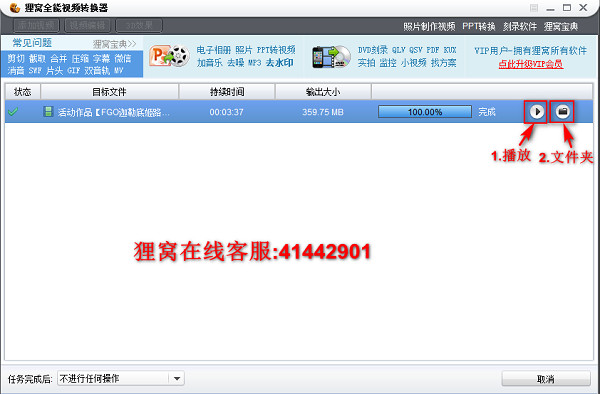Click the 常见问题 heading
The width and height of the screenshot is (600, 394).
(32, 43)
